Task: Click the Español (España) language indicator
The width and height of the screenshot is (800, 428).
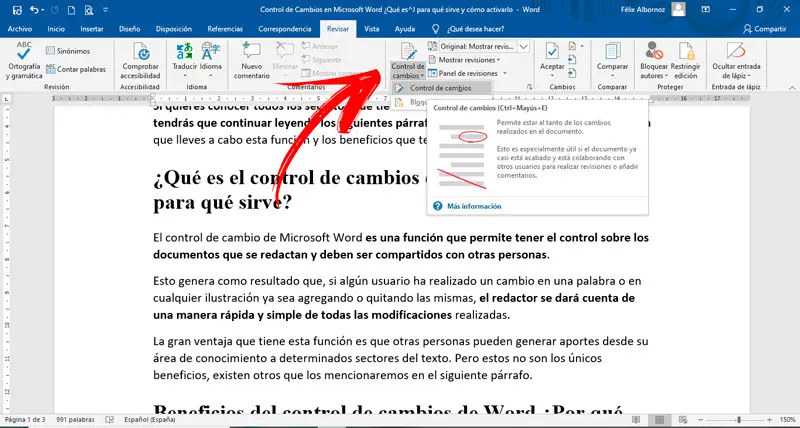Action: coord(149,419)
